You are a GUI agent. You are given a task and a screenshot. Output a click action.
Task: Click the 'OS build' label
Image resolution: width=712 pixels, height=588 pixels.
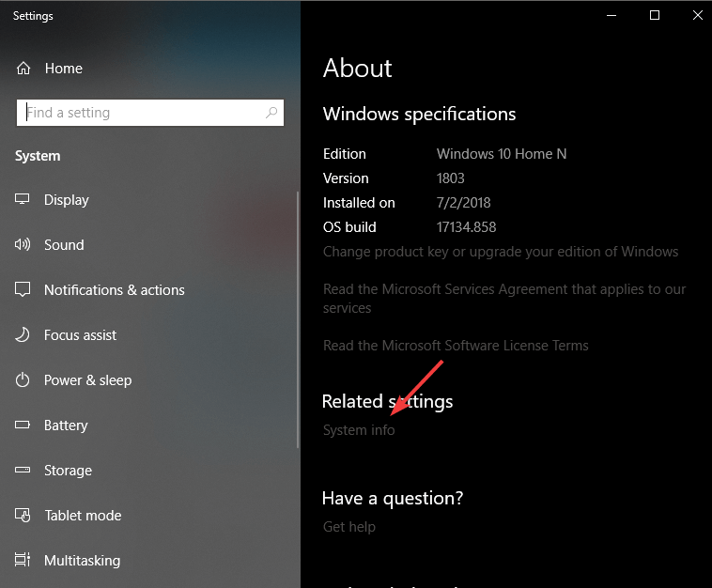[x=349, y=227]
